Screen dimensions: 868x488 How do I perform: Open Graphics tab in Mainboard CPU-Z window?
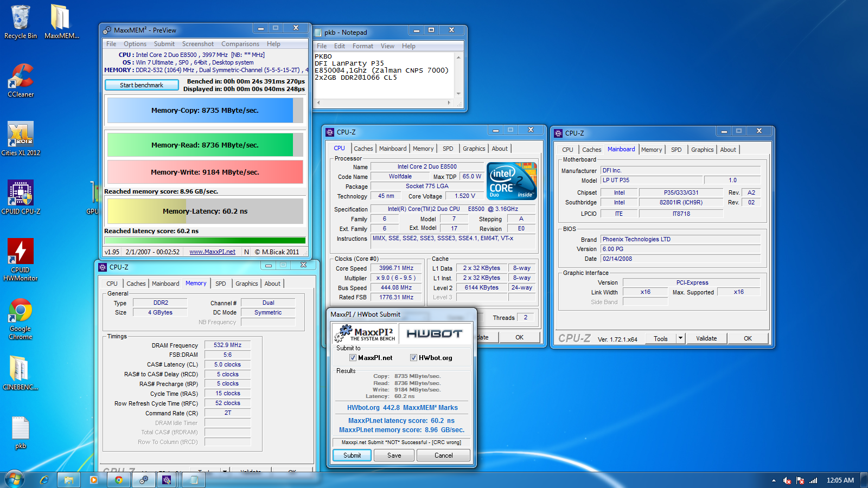pyautogui.click(x=703, y=150)
